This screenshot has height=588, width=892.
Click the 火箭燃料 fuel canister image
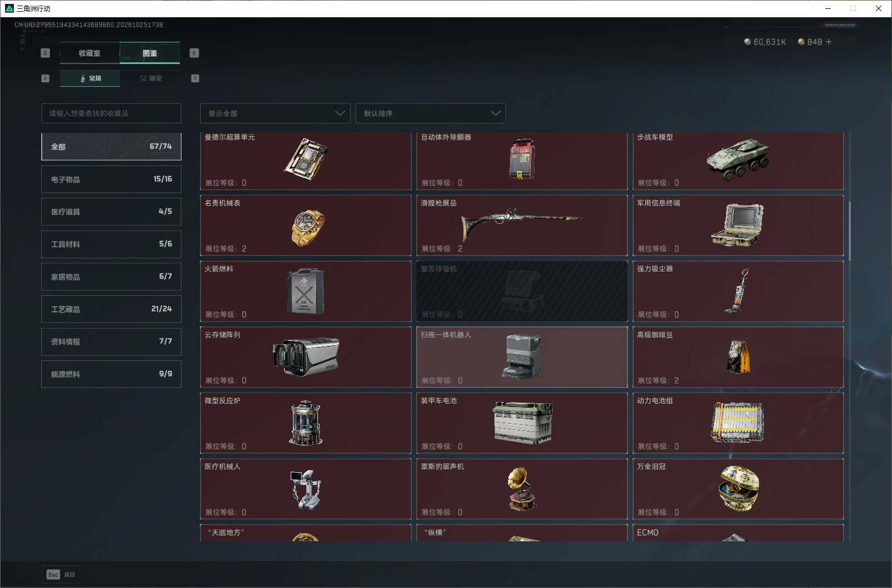pyautogui.click(x=306, y=291)
